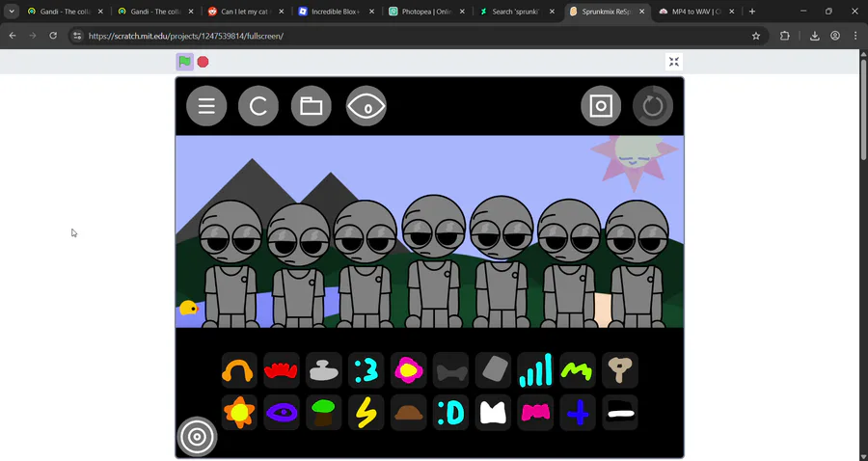Toggle the eye visibility button
This screenshot has width=868, height=461.
[x=366, y=106]
